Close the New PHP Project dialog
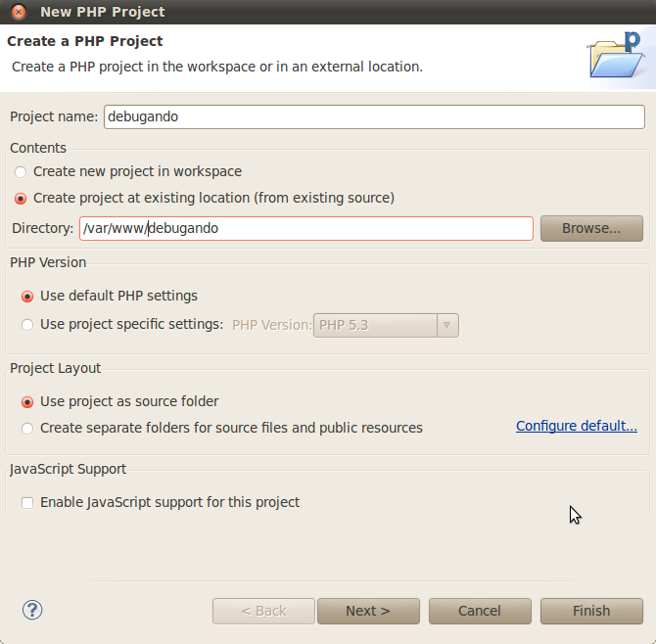 (19, 12)
